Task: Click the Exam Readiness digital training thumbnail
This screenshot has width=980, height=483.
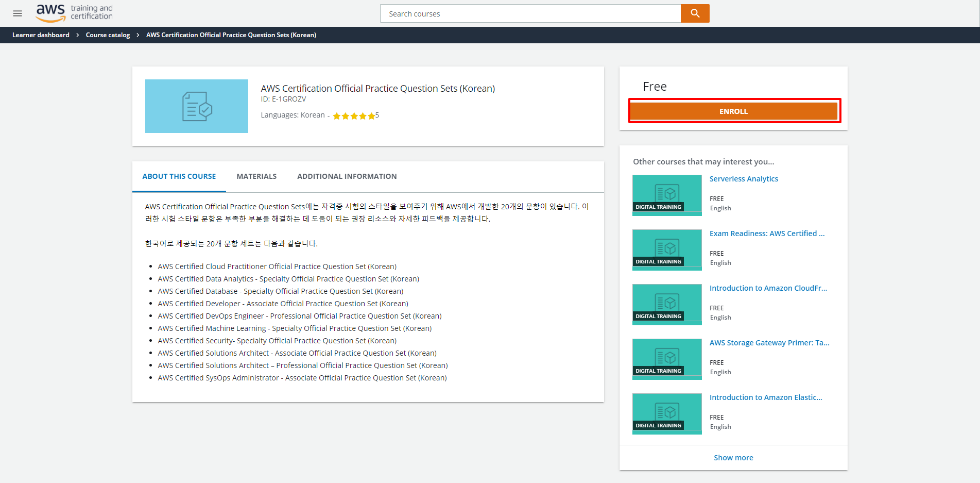Action: [667, 249]
